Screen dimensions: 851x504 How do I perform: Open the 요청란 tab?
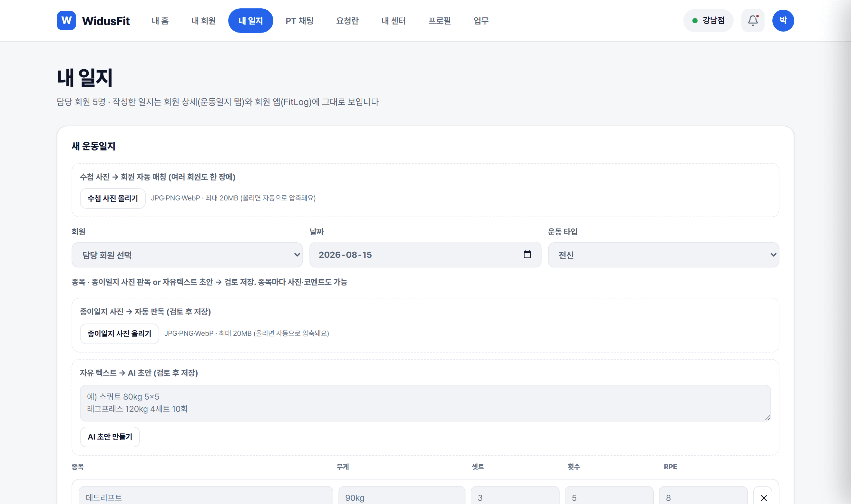coord(347,21)
